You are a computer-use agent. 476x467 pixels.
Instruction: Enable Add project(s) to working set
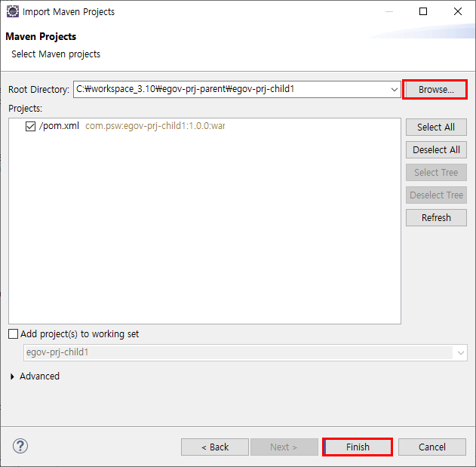[13, 334]
